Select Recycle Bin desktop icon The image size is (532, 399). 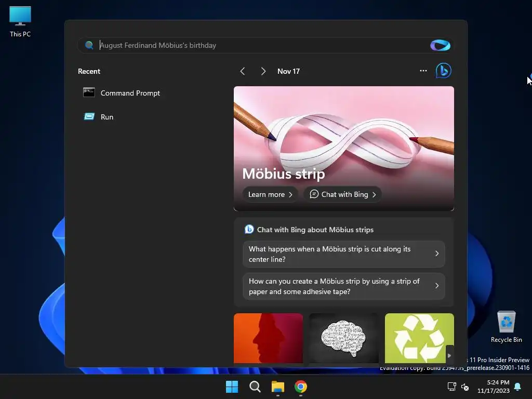point(506,326)
